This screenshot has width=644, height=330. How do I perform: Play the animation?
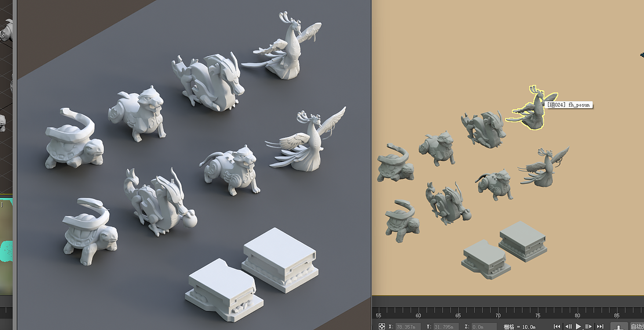pos(579,326)
